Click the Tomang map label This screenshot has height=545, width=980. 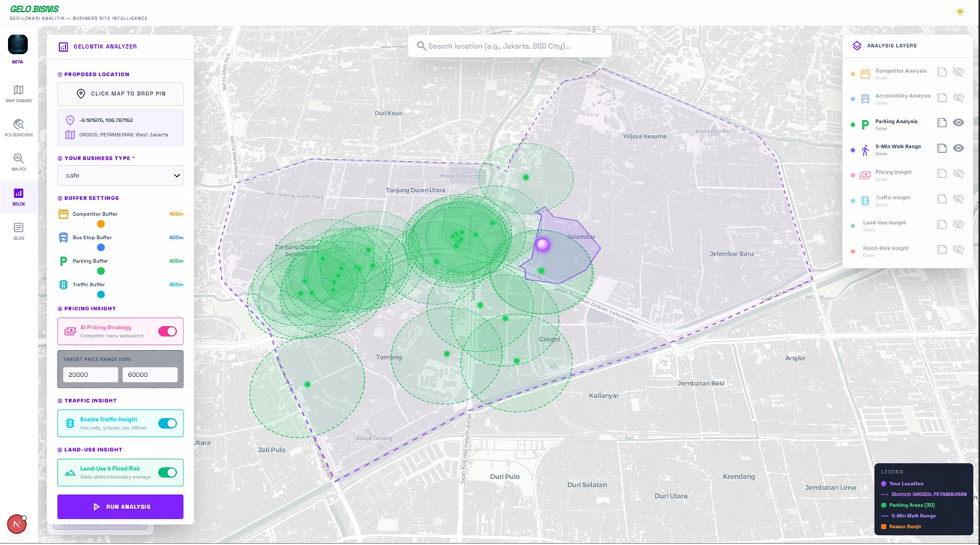tap(389, 357)
